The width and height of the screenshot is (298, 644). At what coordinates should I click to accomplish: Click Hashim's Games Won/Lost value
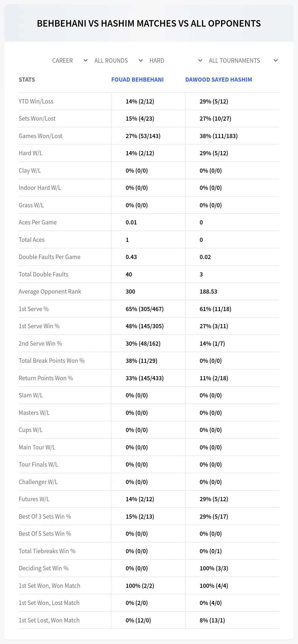tap(219, 136)
